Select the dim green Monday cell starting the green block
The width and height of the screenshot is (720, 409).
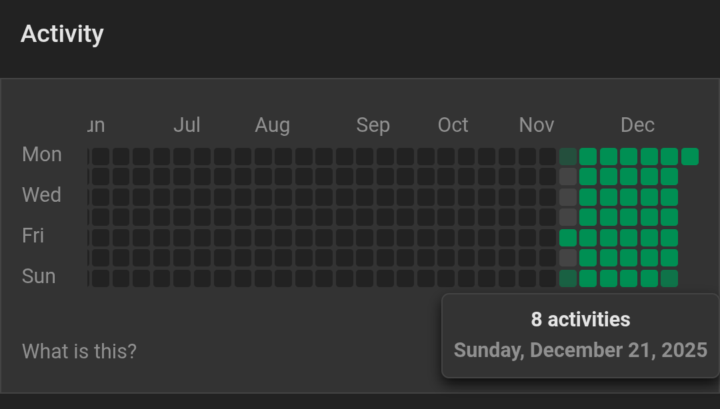click(568, 156)
